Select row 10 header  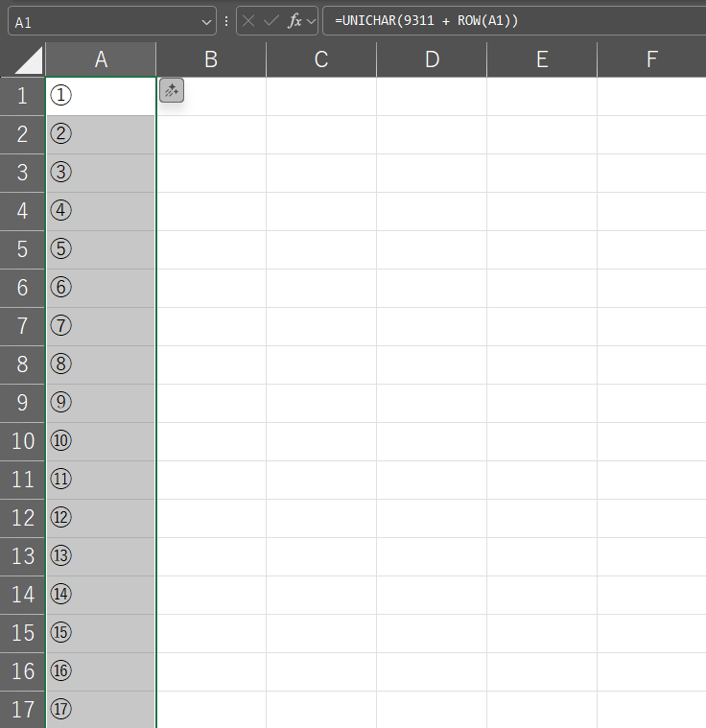coord(22,441)
